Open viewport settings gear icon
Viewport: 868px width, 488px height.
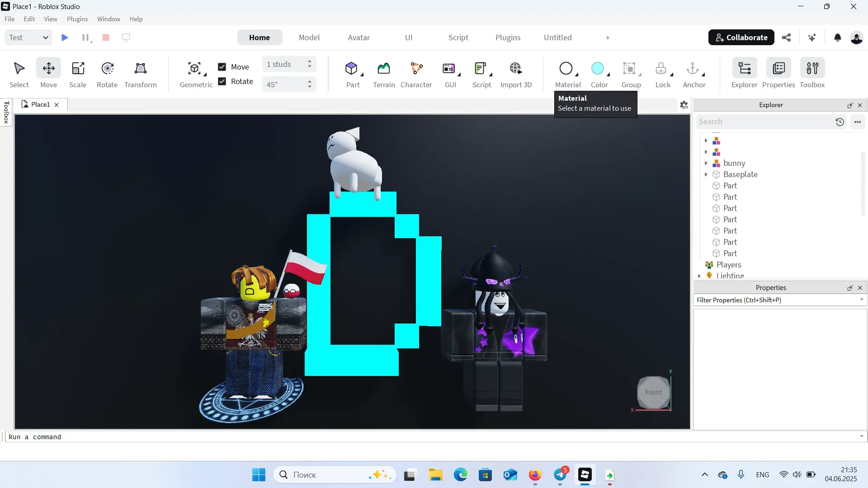point(684,105)
